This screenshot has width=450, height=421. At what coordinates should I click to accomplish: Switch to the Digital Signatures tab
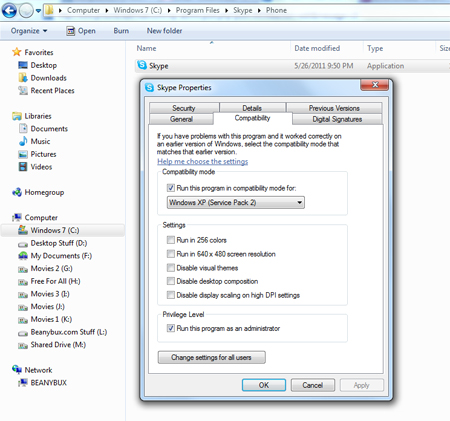[x=337, y=119]
